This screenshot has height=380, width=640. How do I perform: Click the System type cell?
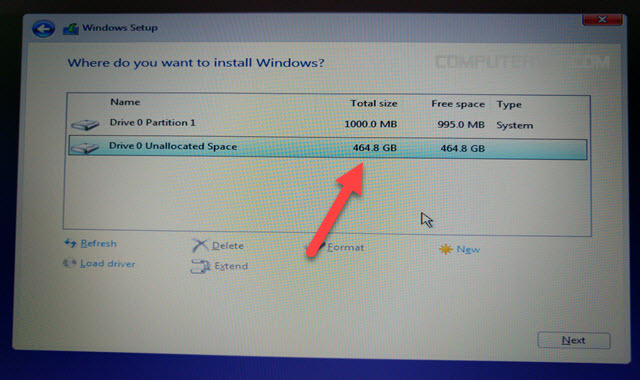[515, 125]
